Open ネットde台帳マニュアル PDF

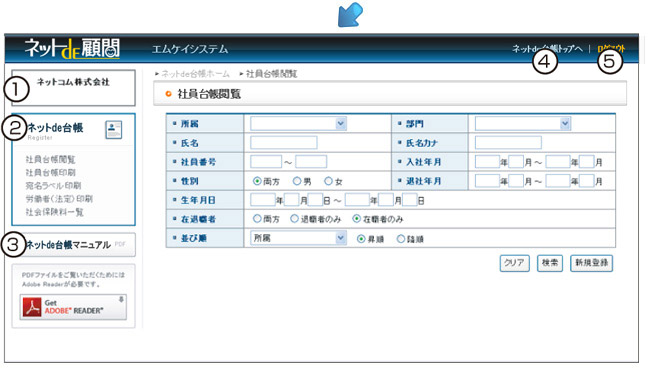(x=73, y=245)
